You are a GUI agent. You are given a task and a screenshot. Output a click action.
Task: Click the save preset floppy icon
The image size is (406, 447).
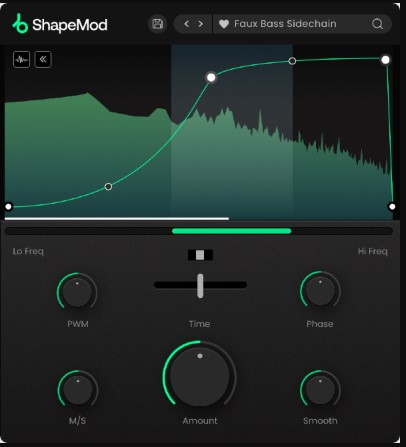[157, 24]
